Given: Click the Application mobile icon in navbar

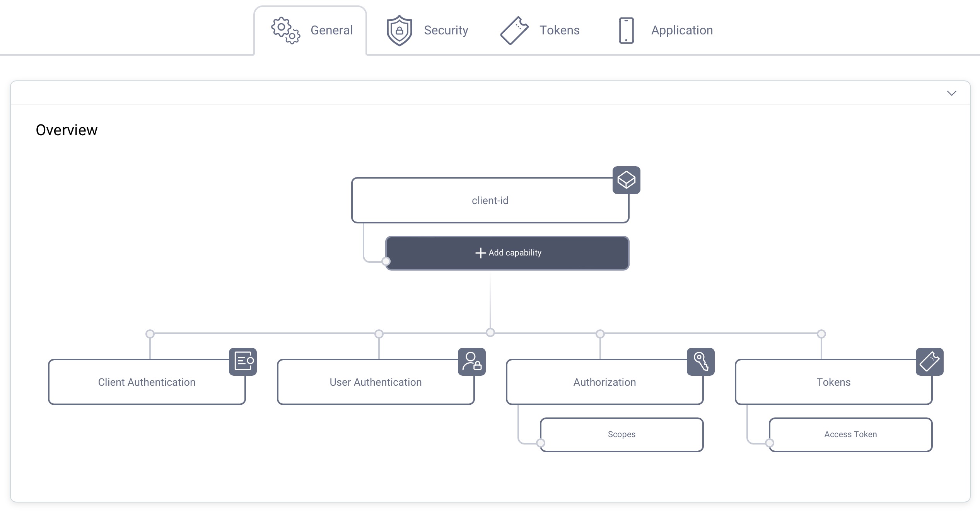Looking at the screenshot, I should point(625,31).
